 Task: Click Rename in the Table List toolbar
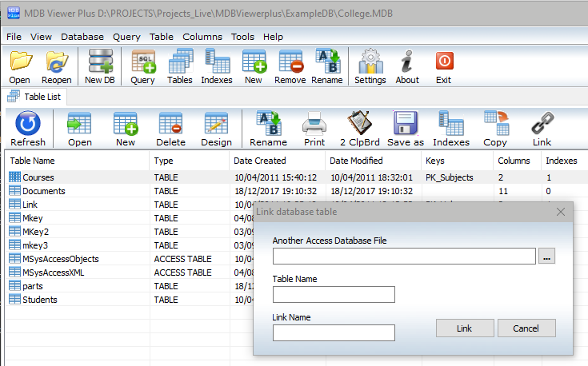pos(269,129)
